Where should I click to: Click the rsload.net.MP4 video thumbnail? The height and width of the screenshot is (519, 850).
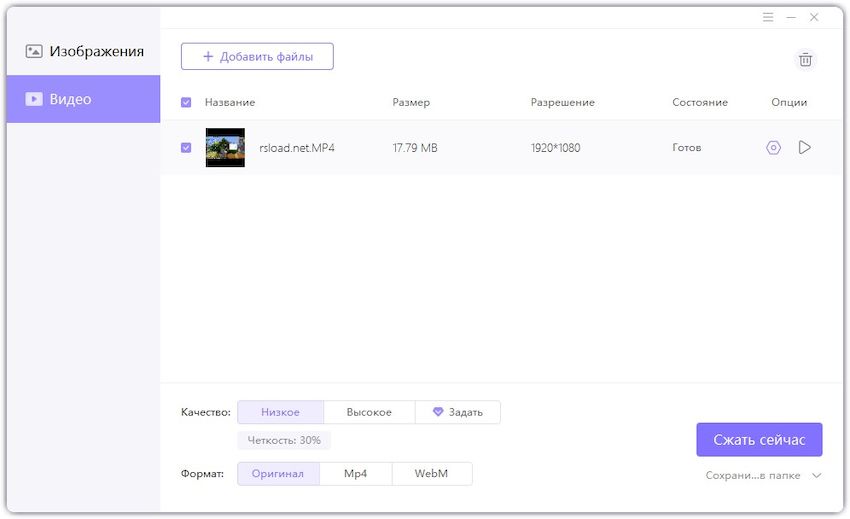coord(225,148)
